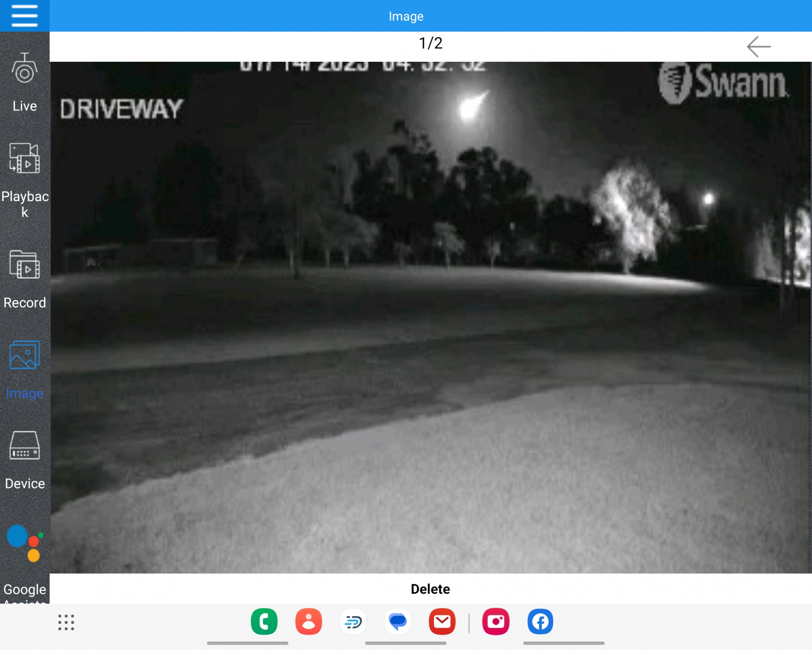Launch the orange Contacts app

(x=309, y=622)
